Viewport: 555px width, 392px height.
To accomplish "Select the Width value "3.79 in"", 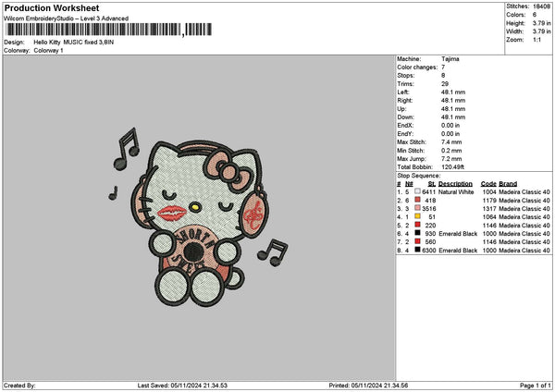I will [x=541, y=31].
